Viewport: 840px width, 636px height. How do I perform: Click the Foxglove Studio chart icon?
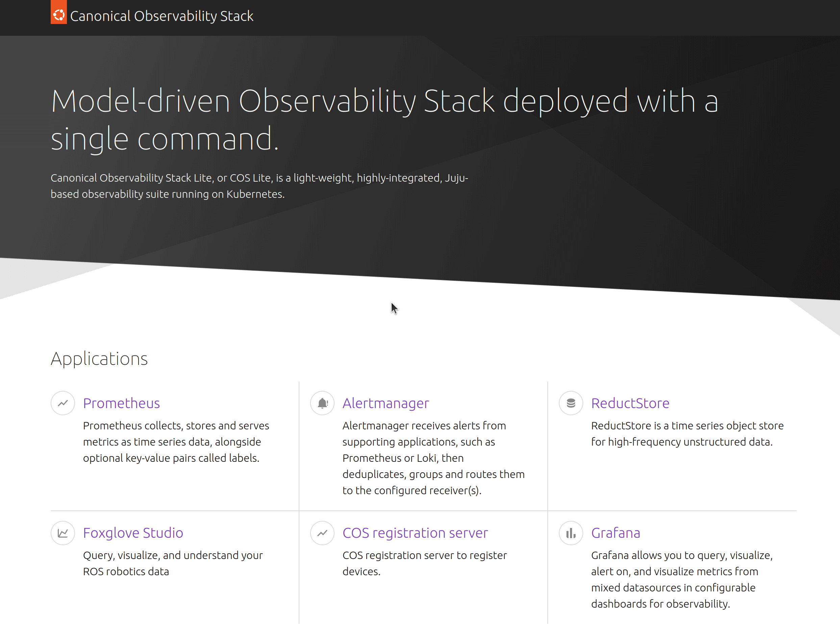(x=63, y=533)
